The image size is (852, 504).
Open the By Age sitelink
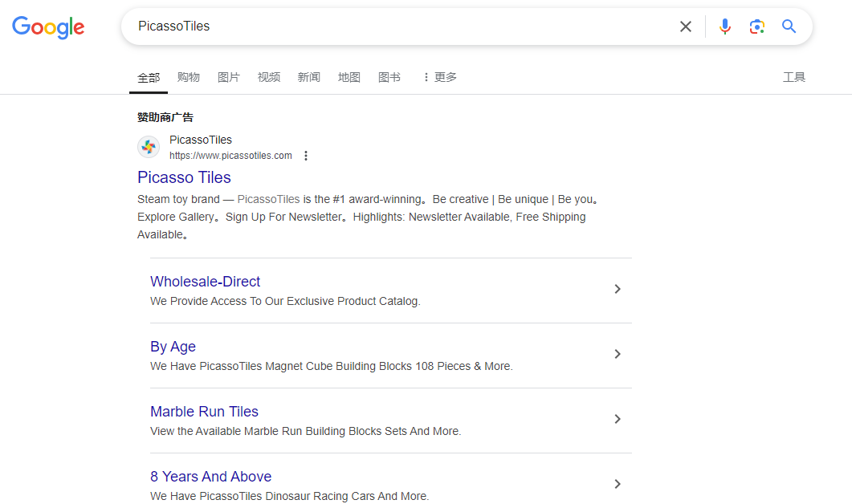[173, 347]
